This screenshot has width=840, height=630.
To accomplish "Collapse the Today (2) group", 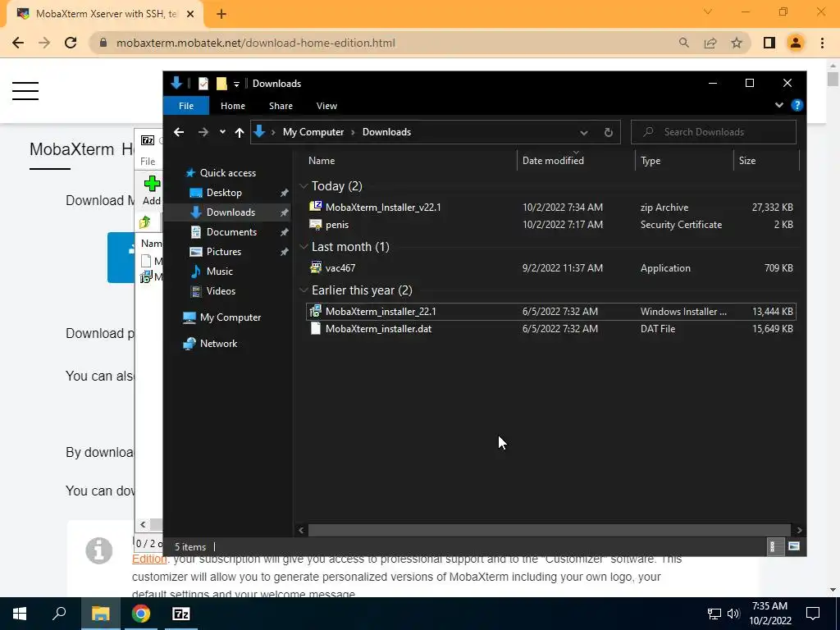I will point(304,186).
